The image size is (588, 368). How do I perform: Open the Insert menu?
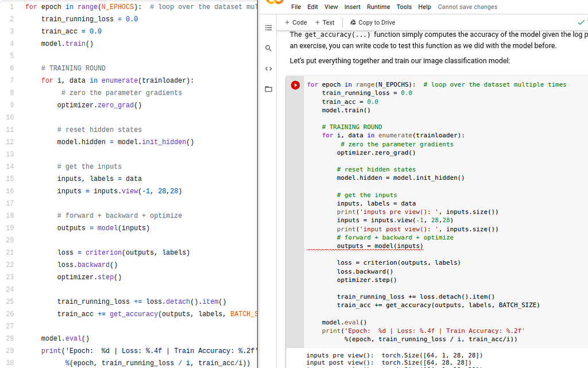[352, 7]
